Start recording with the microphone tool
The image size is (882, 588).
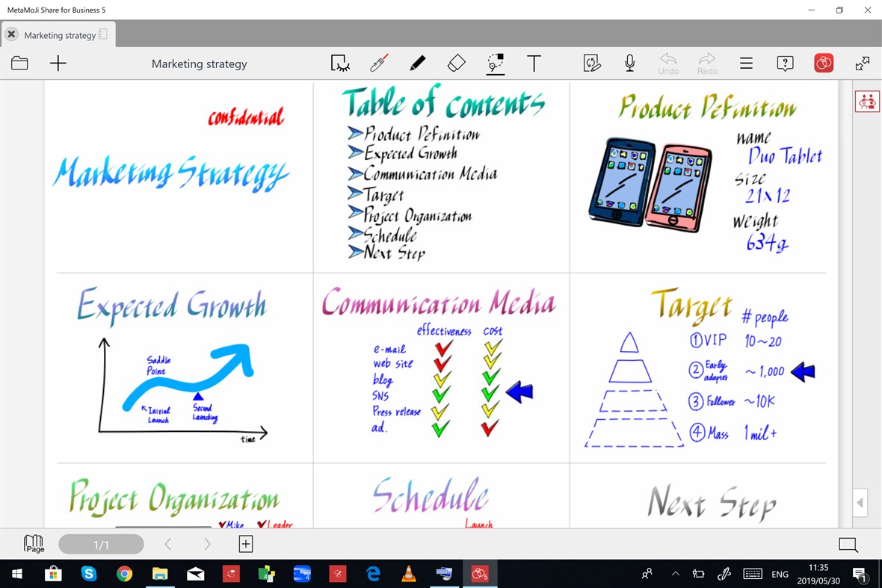point(630,63)
